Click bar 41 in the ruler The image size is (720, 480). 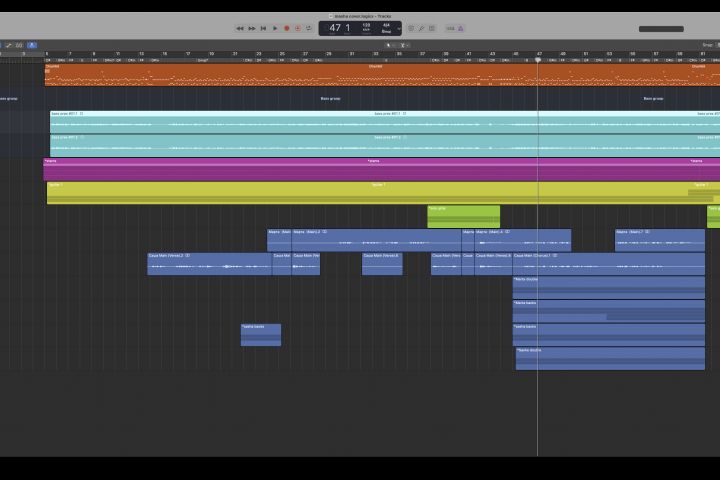[469, 54]
